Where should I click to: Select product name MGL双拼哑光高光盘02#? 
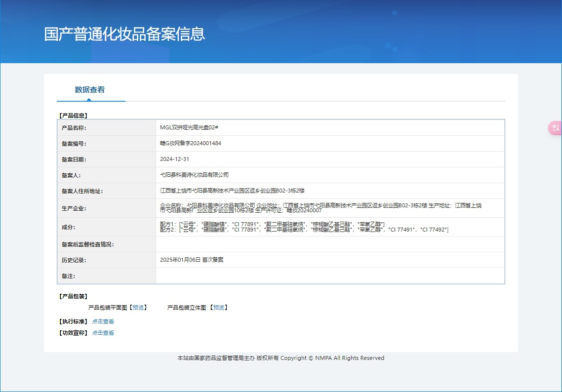[189, 127]
